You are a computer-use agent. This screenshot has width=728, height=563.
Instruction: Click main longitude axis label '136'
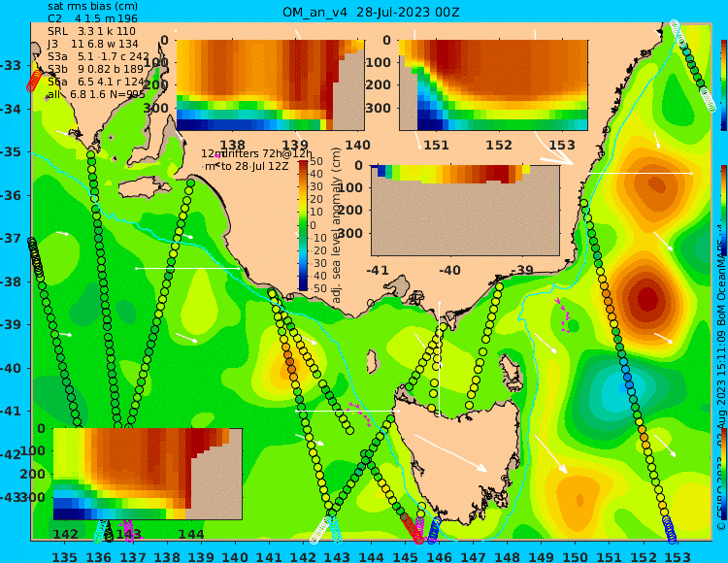point(98,556)
